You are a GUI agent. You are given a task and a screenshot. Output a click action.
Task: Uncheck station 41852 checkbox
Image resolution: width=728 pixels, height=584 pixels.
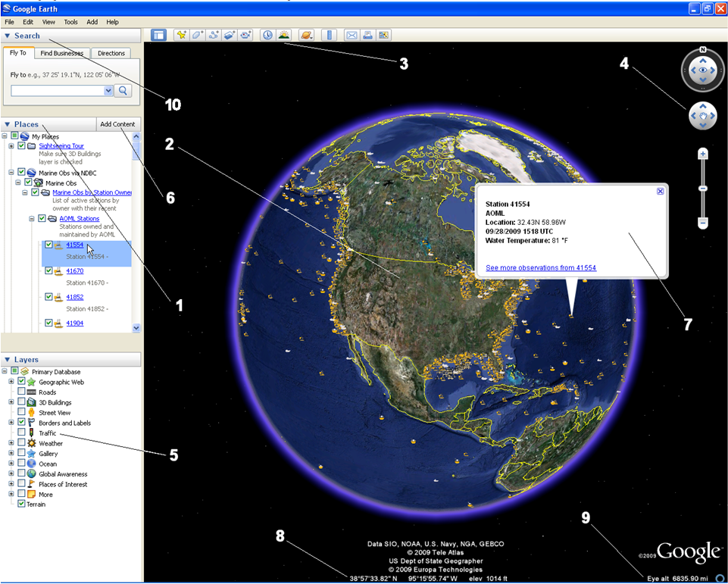[48, 297]
